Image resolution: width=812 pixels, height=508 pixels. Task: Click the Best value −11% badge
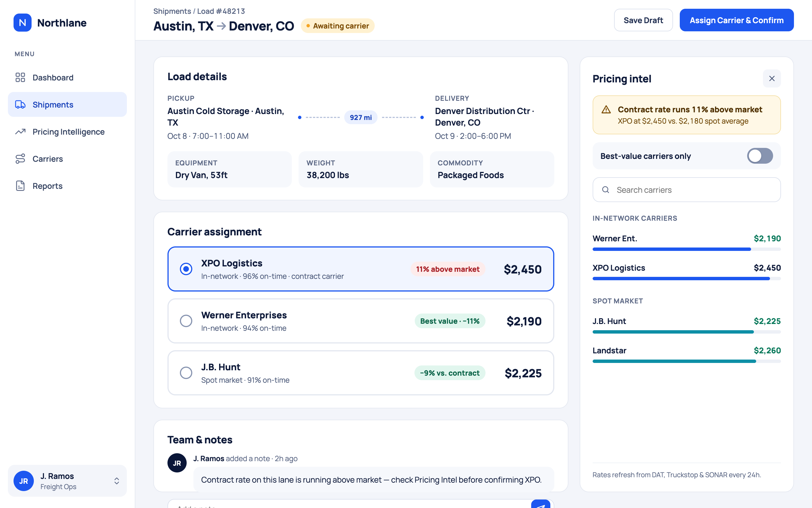pos(450,321)
